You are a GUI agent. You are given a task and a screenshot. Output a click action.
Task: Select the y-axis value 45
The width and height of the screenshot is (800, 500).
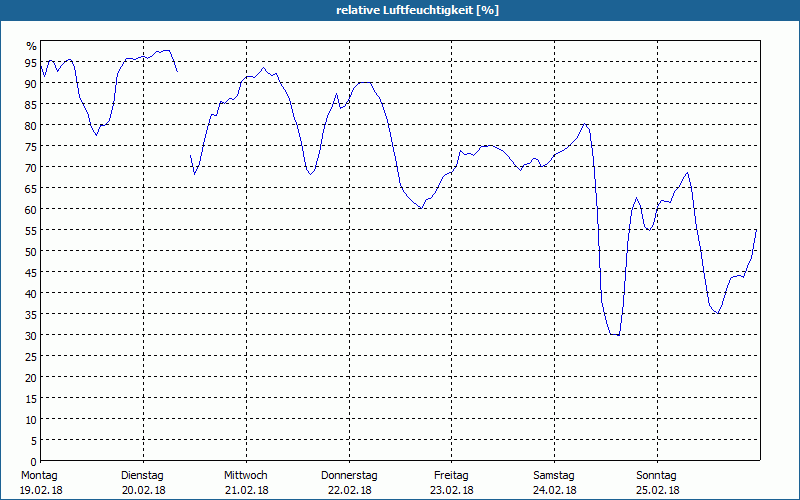[x=31, y=273]
